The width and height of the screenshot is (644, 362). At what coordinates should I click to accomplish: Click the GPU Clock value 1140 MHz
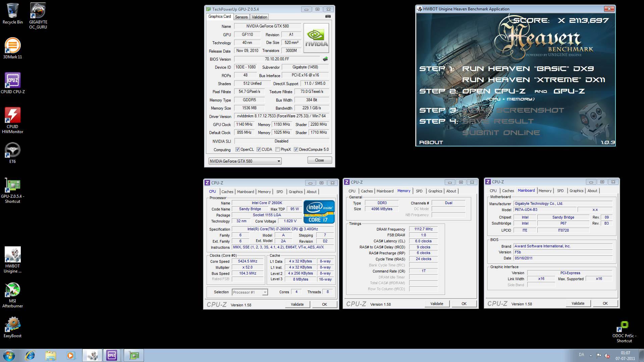pyautogui.click(x=245, y=124)
